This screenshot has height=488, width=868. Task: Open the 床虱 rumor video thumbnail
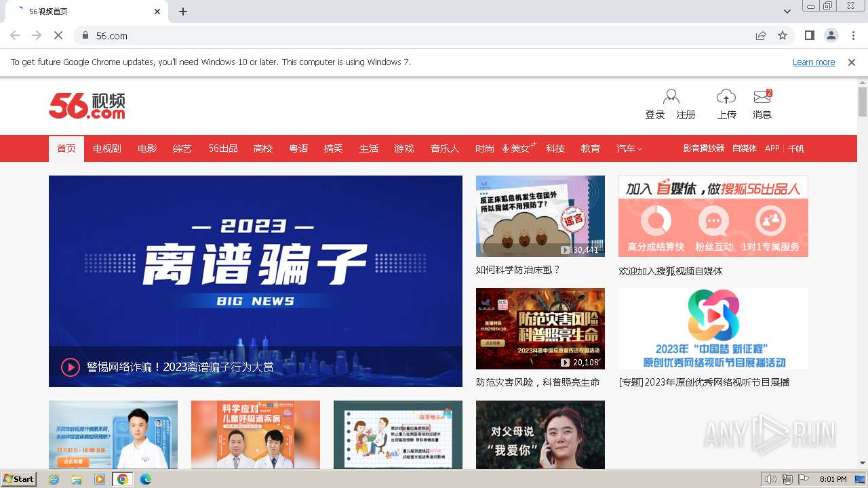pyautogui.click(x=540, y=216)
